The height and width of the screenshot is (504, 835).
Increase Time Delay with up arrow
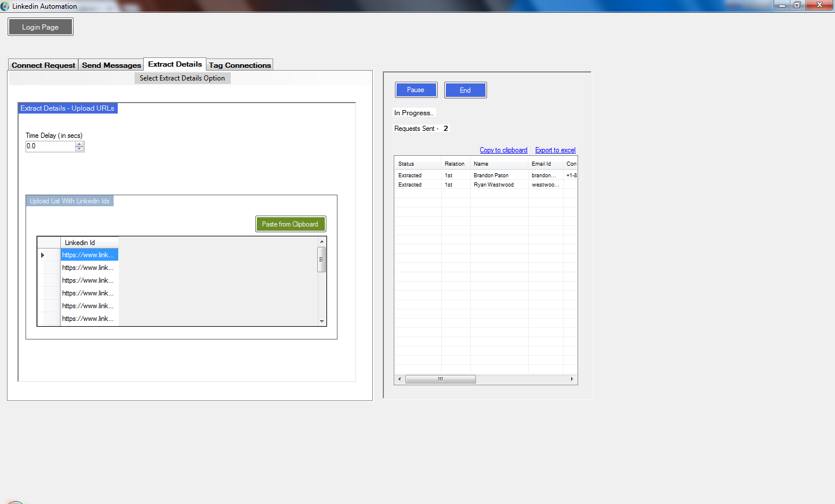click(80, 144)
